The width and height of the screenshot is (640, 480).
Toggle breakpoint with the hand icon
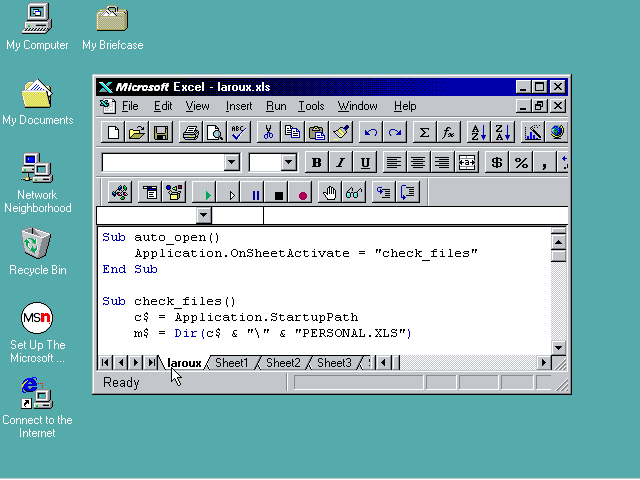click(x=330, y=192)
